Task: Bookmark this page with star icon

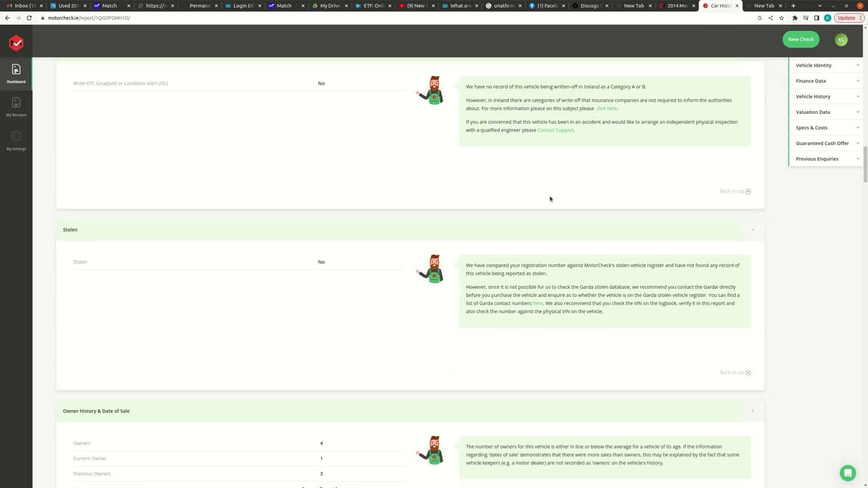Action: pyautogui.click(x=781, y=18)
